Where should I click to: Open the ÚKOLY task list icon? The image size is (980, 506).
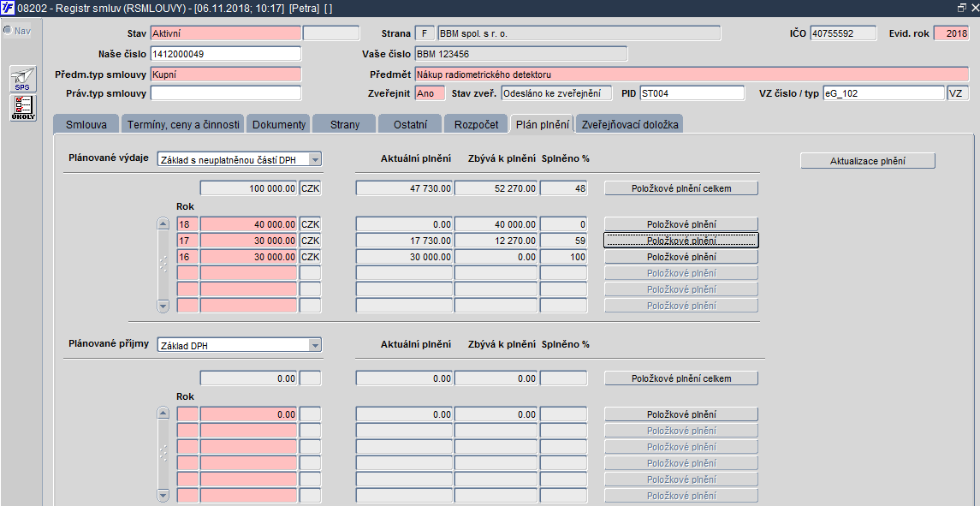click(23, 108)
